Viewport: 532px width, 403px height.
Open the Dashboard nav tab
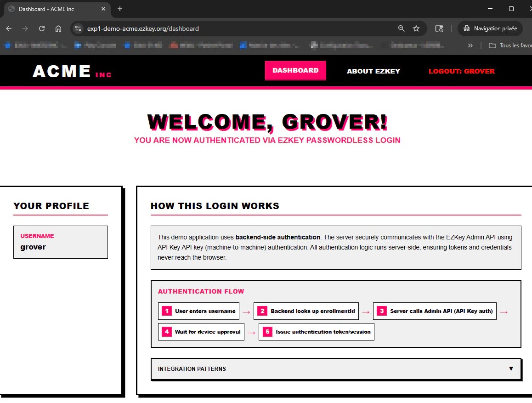295,70
